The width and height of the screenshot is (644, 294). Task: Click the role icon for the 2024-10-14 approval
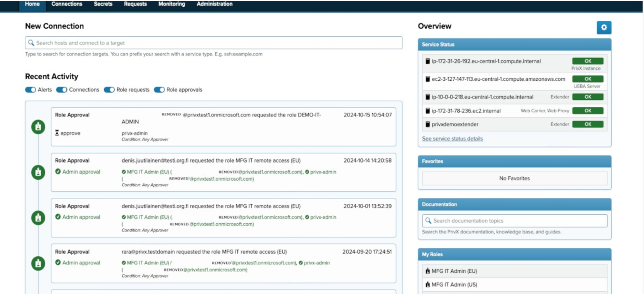pos(38,172)
